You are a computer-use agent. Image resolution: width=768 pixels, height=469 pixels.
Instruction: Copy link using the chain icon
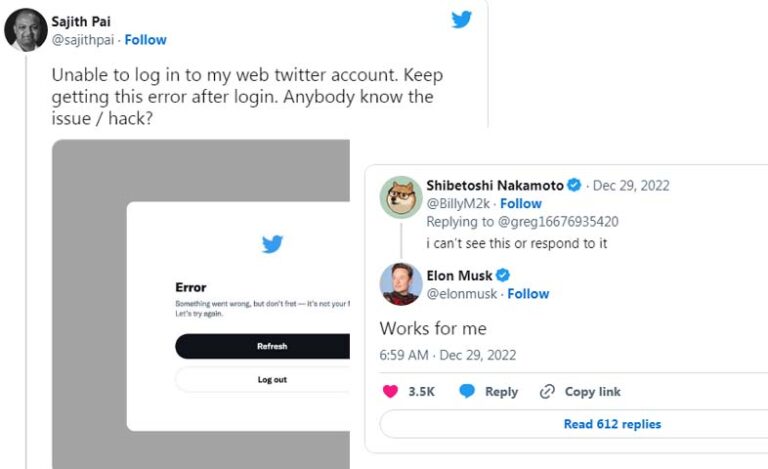pos(547,391)
